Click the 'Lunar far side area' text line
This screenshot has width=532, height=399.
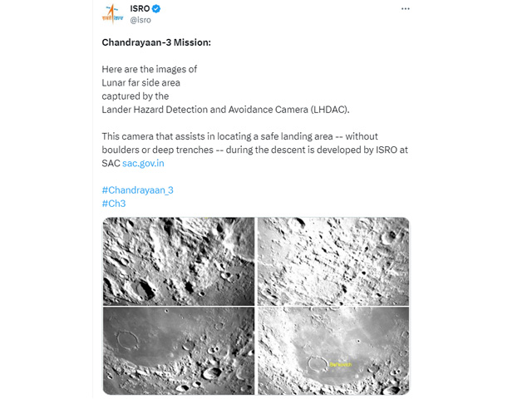[x=140, y=83]
